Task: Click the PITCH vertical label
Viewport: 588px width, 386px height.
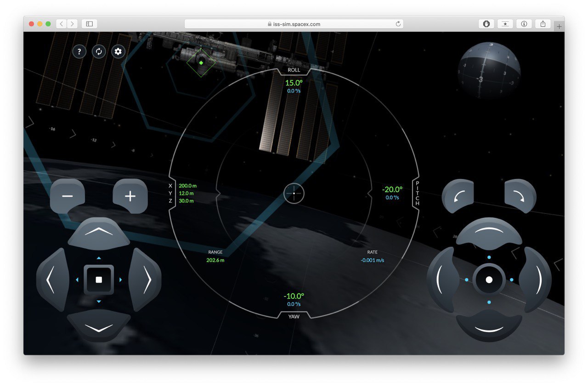Action: tap(418, 193)
